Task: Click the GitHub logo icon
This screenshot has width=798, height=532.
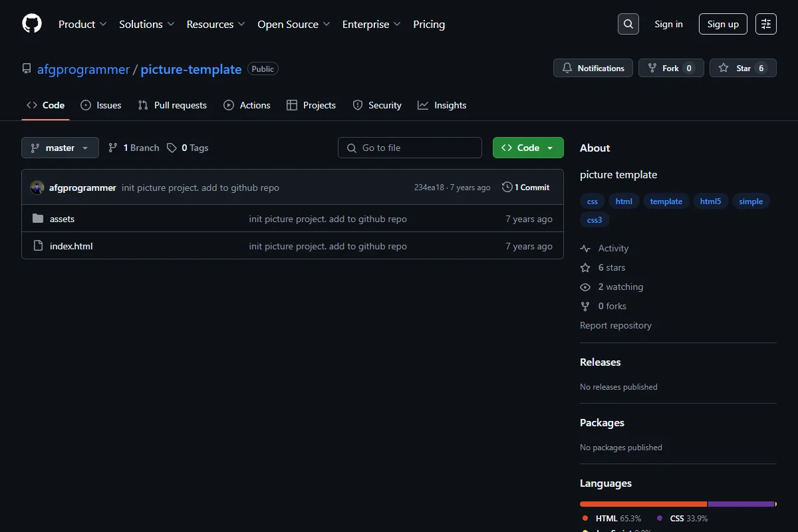Action: coord(32,24)
